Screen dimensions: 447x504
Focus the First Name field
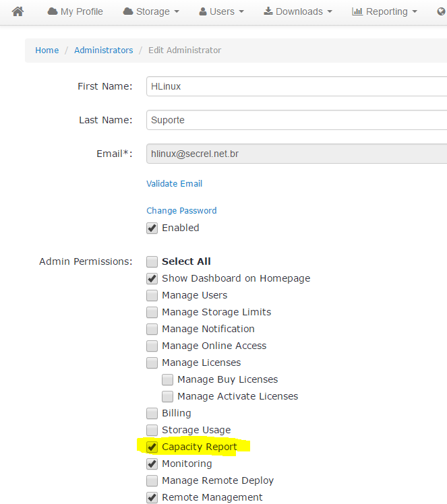297,86
